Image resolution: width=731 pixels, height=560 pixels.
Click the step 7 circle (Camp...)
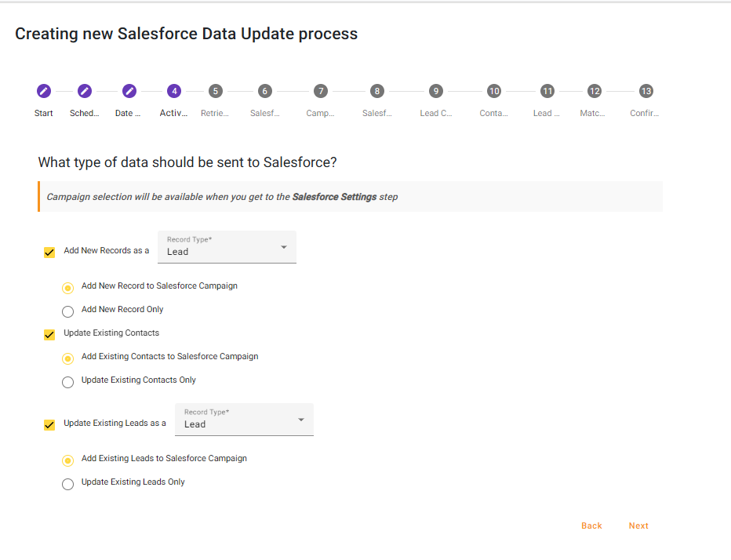click(x=320, y=91)
